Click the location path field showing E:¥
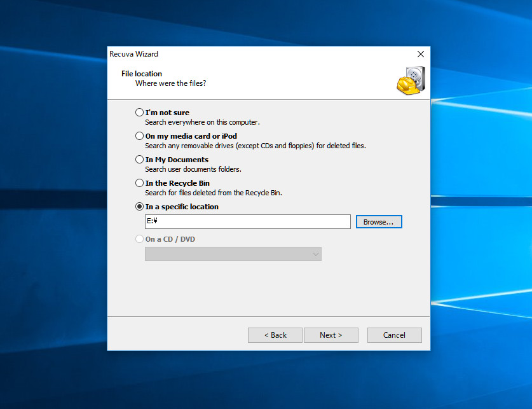 [x=247, y=221]
